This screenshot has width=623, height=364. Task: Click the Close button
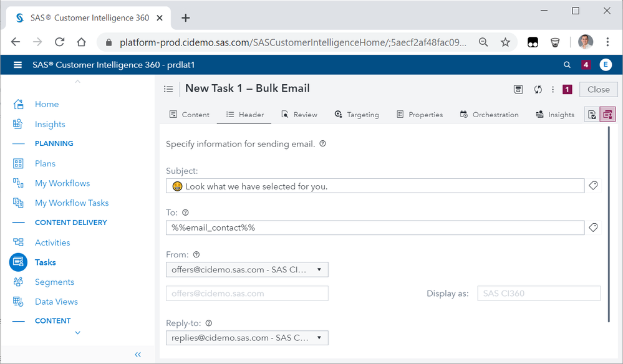tap(598, 89)
